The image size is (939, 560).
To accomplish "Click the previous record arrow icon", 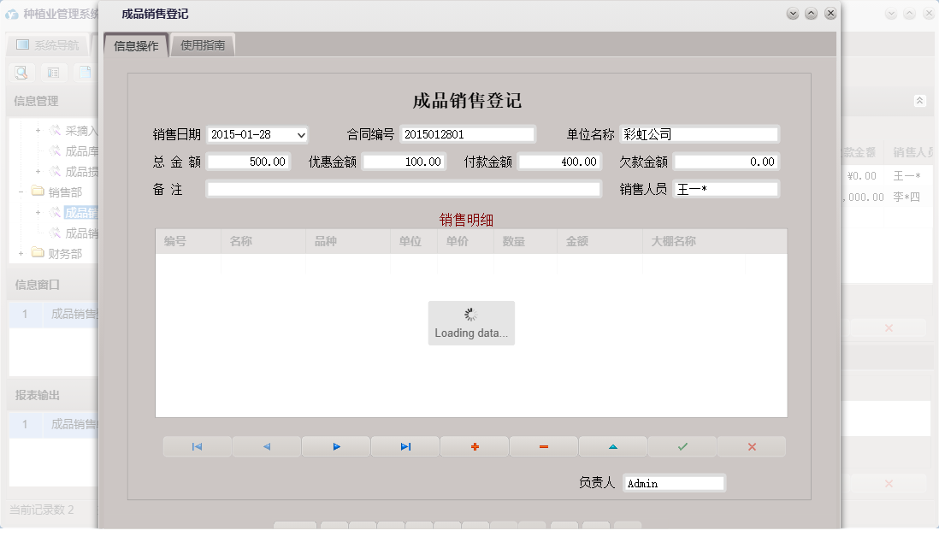I will click(267, 445).
